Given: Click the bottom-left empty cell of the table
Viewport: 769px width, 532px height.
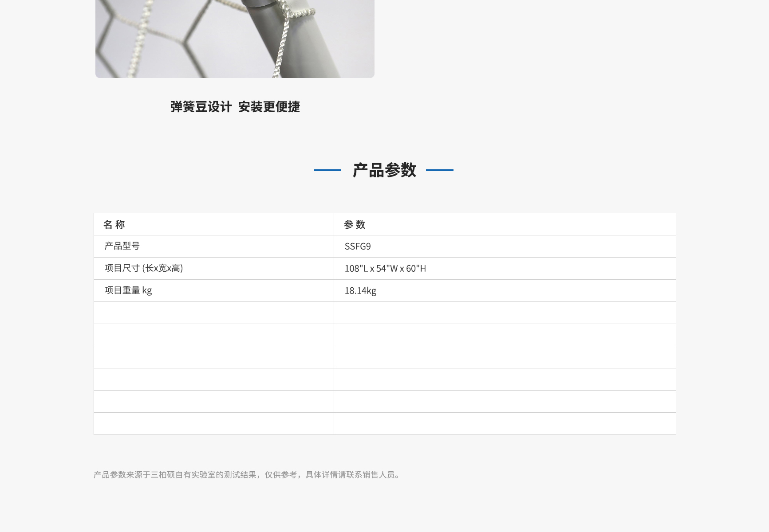Looking at the screenshot, I should 213,424.
